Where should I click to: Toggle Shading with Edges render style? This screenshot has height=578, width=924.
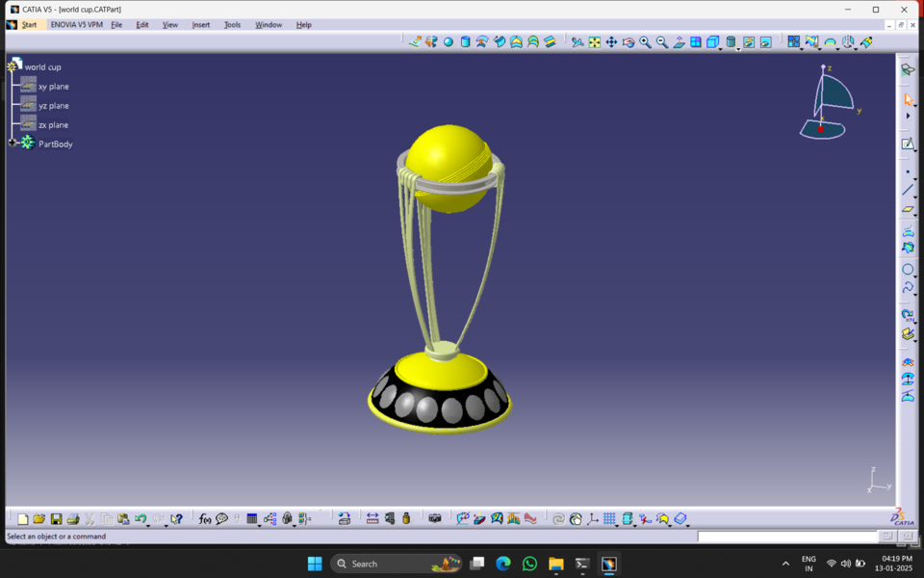(x=730, y=42)
